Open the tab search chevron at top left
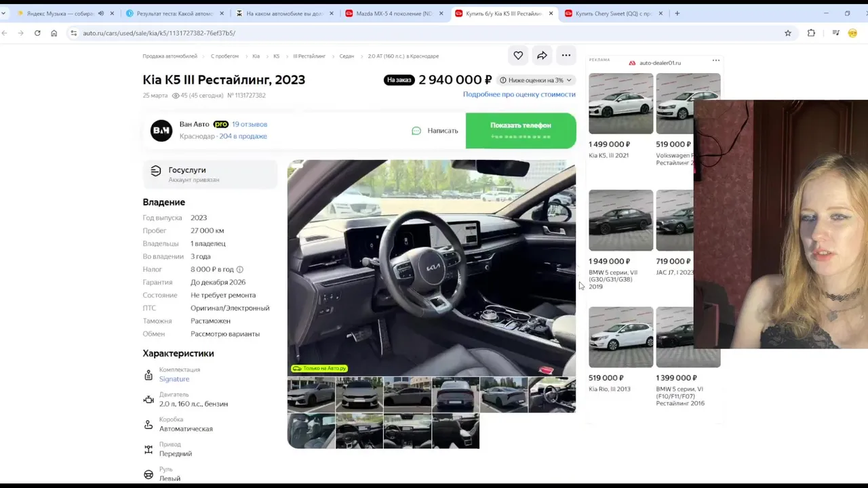The image size is (868, 488). coord(3,14)
